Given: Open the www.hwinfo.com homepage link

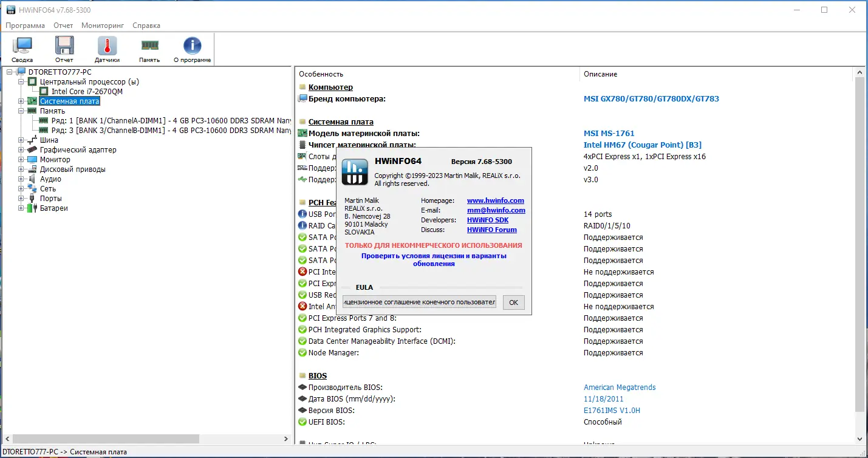Looking at the screenshot, I should (x=496, y=200).
